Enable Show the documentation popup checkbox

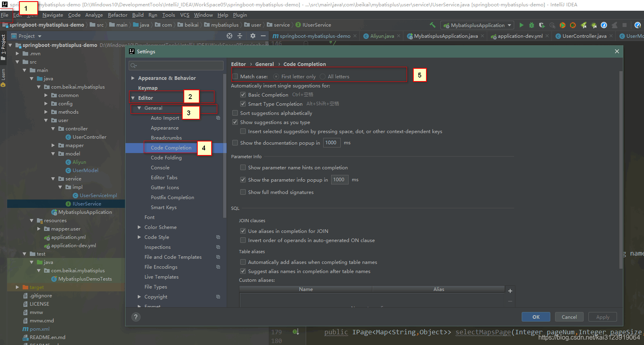235,143
